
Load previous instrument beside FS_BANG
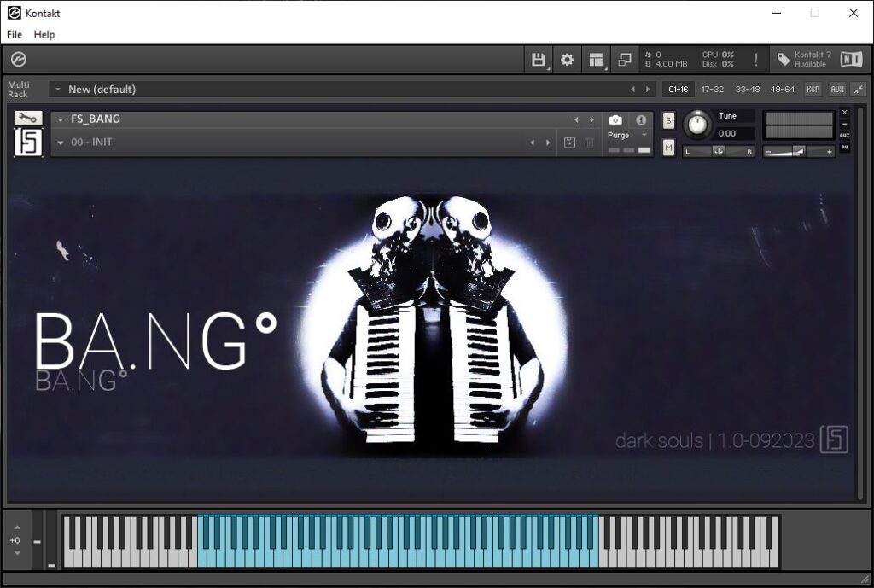tap(576, 119)
